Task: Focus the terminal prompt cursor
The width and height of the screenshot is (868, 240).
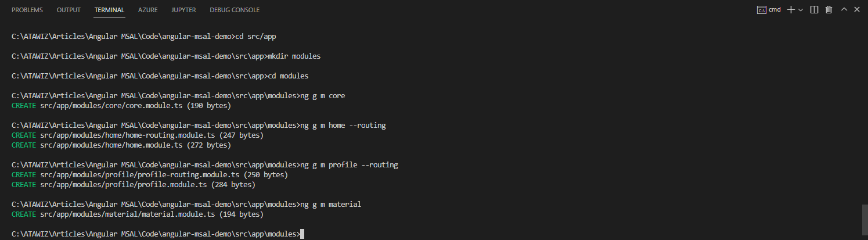Action: click(302, 234)
